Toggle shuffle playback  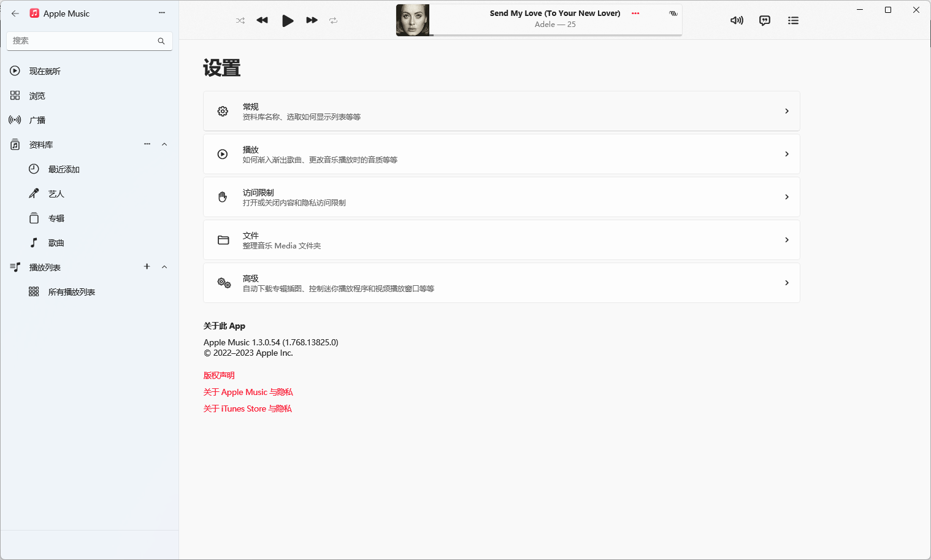point(240,20)
